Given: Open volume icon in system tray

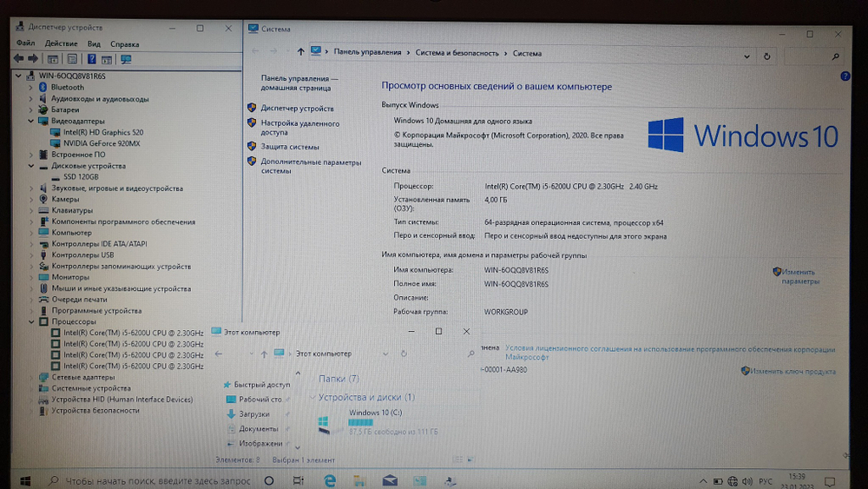Looking at the screenshot, I should click(x=747, y=481).
